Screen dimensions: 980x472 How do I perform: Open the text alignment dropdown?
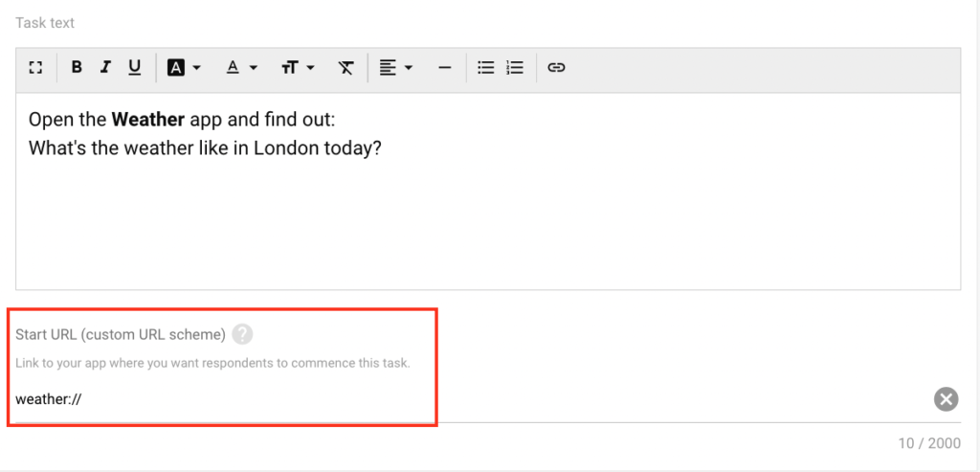pos(395,68)
